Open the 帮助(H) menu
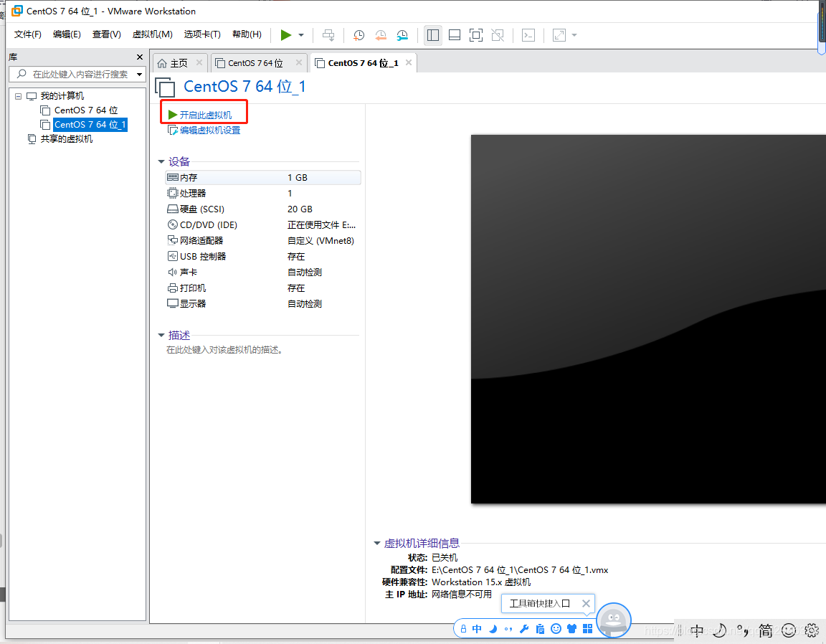Screen dimensions: 826x644 (247, 34)
